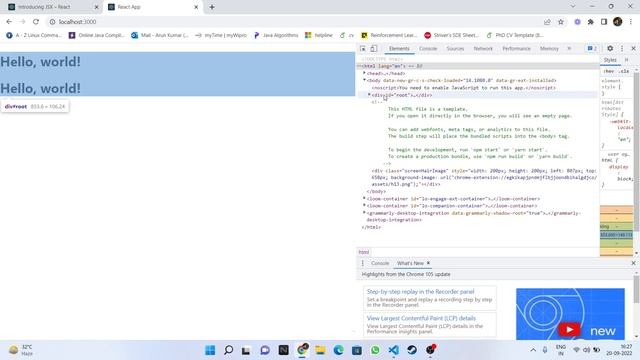Image resolution: width=640 pixels, height=360 pixels.
Task: Open the Java Algorithms bookmark
Action: [276, 35]
